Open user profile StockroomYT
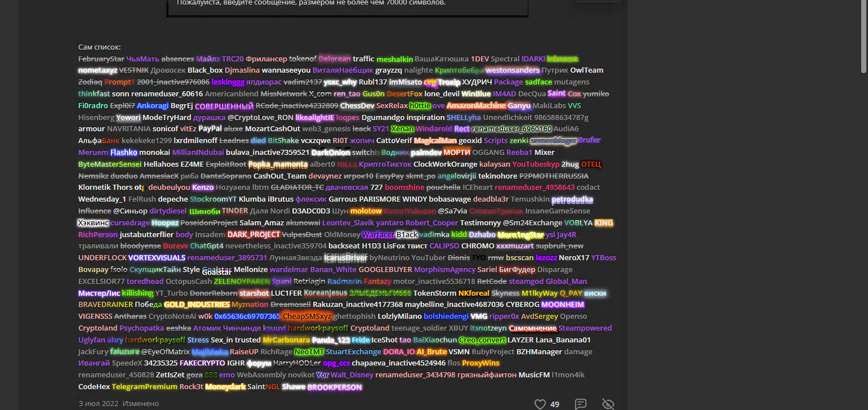Image resolution: width=868 pixels, height=410 pixels. (x=213, y=199)
